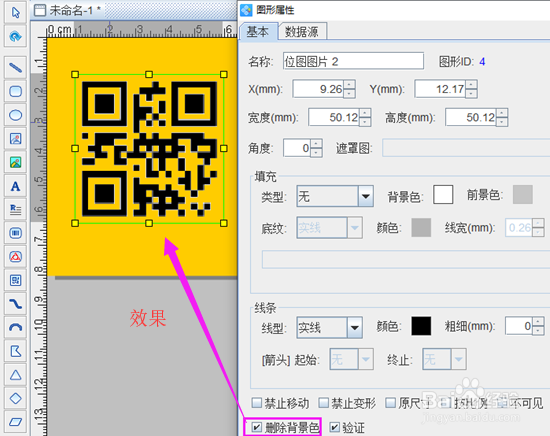Image resolution: width=550 pixels, height=436 pixels.
Task: Select the arrow pointer tool
Action: [15, 13]
